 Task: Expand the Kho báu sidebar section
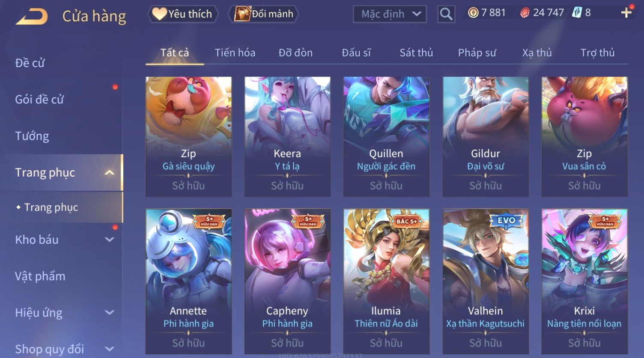[110, 240]
